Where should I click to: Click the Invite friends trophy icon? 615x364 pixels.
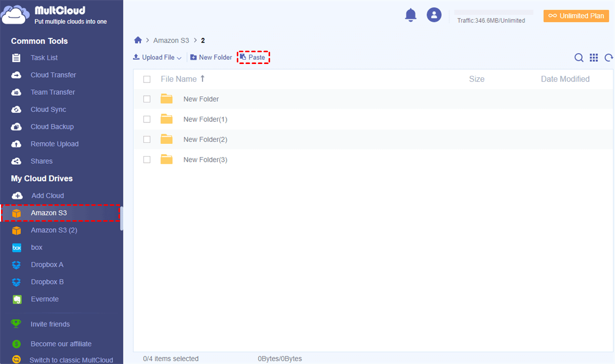click(16, 324)
